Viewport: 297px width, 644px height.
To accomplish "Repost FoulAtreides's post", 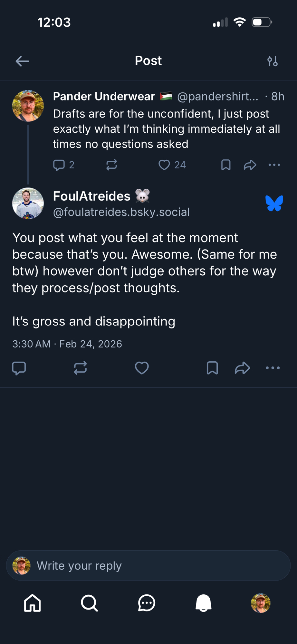I will point(80,368).
